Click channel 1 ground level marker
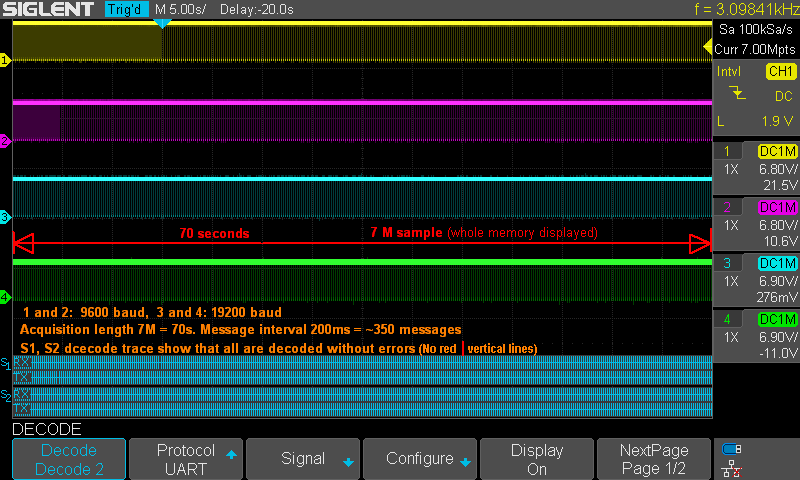800x480 pixels. coord(5,60)
